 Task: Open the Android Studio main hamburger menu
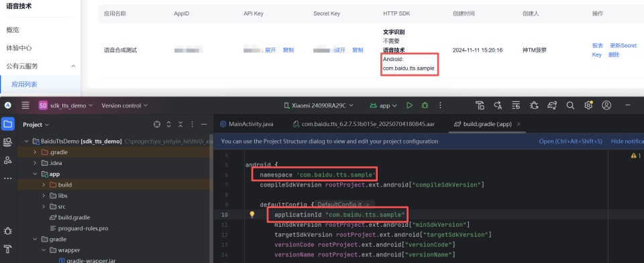pyautogui.click(x=25, y=105)
